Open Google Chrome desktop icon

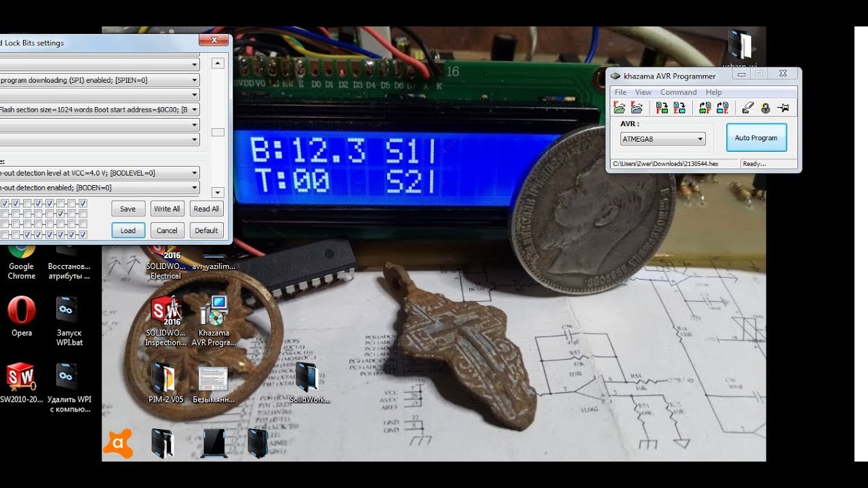pos(22,262)
